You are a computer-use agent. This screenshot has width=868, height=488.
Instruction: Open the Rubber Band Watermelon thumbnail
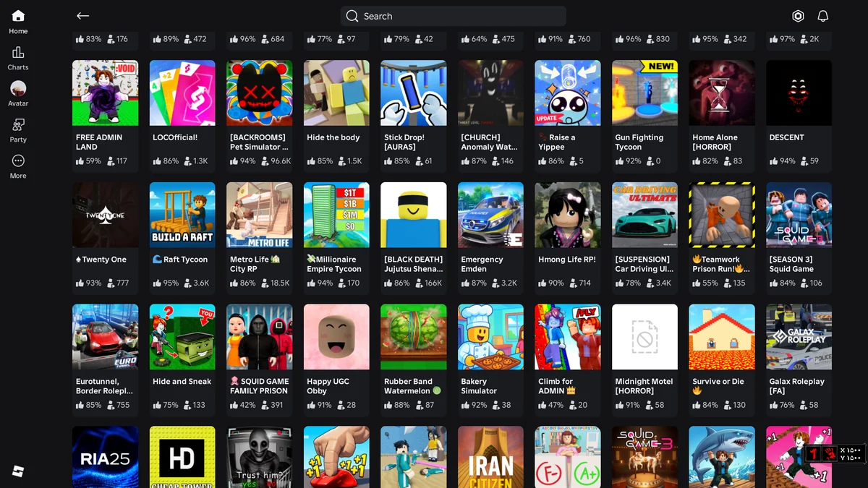[414, 337]
